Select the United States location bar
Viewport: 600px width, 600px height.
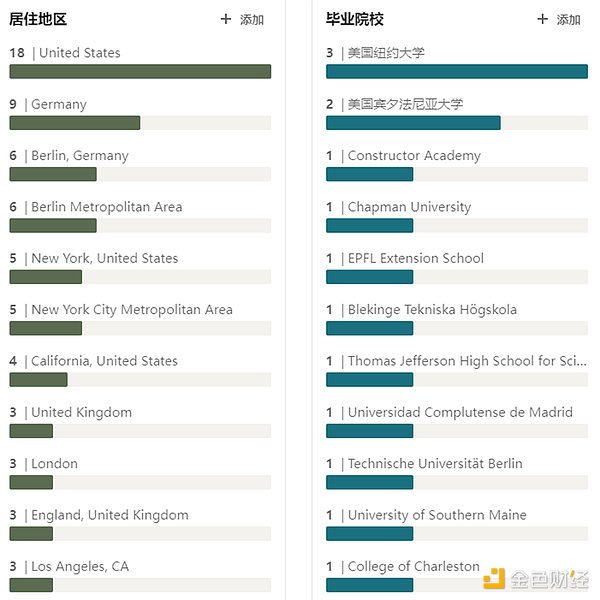click(x=140, y=71)
